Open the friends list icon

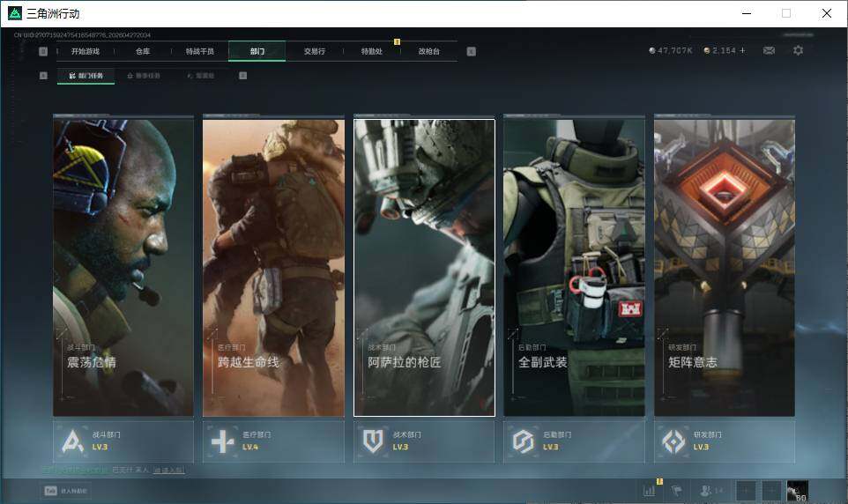710,491
